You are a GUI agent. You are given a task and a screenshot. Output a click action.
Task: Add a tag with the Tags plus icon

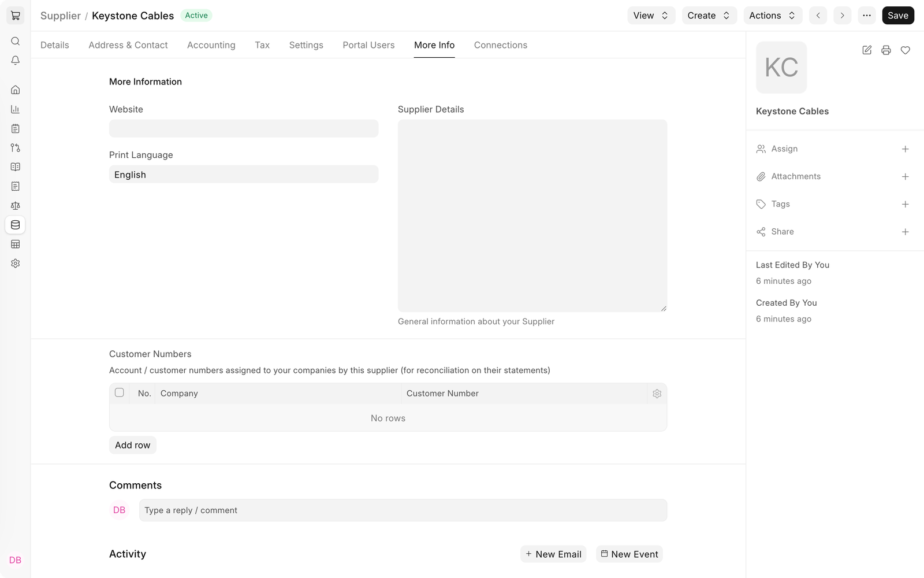click(906, 205)
